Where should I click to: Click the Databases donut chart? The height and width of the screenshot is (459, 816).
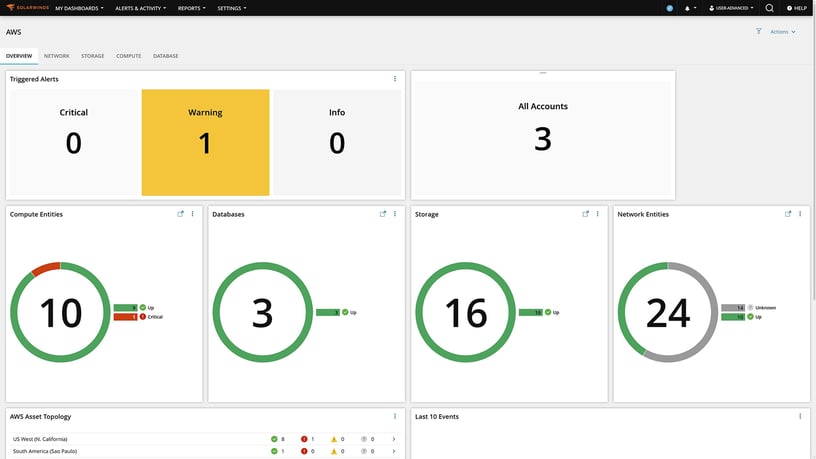click(263, 312)
